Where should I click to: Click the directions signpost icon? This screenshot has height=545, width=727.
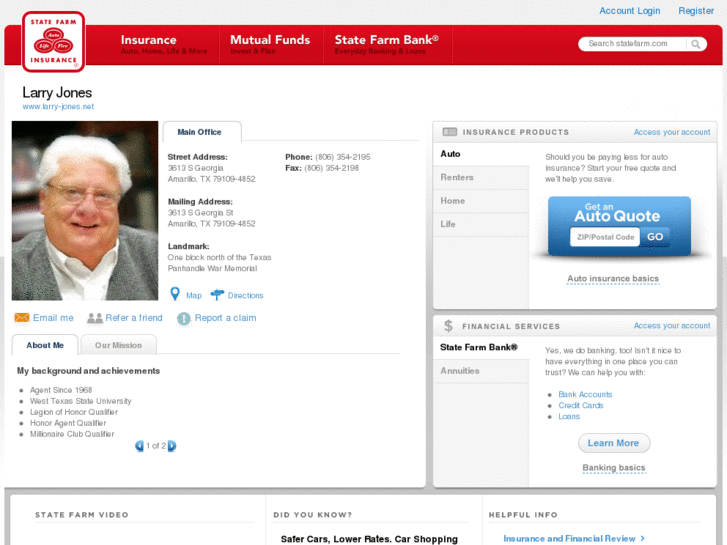pyautogui.click(x=217, y=295)
